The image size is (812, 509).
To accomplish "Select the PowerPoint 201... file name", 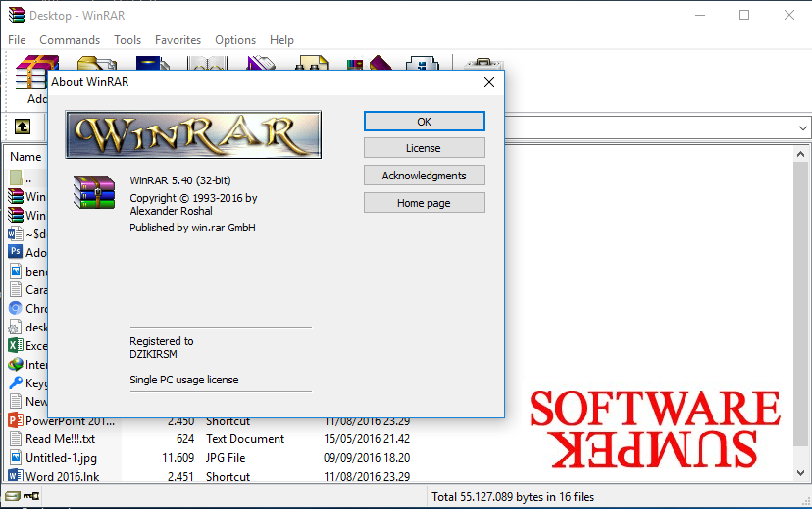I will [70, 421].
